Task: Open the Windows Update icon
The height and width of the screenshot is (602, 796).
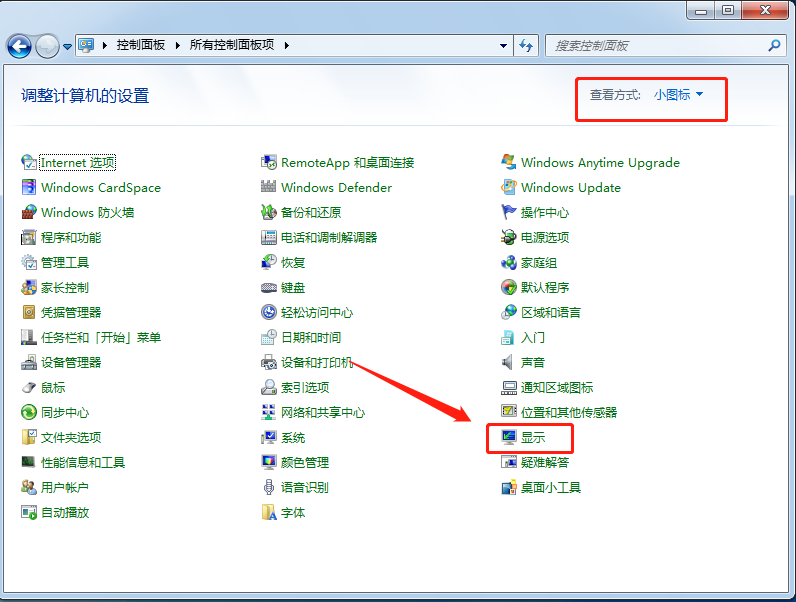Action: tap(509, 188)
